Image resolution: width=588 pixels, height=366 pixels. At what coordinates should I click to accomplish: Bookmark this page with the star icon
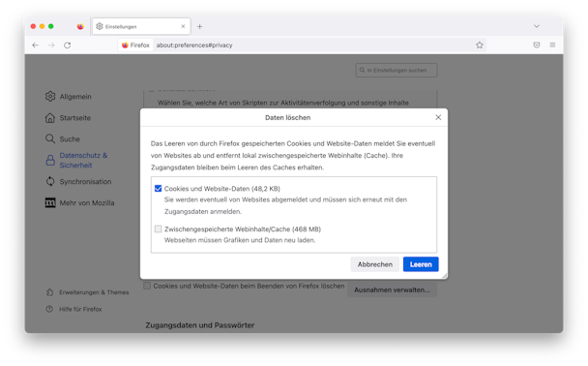480,46
